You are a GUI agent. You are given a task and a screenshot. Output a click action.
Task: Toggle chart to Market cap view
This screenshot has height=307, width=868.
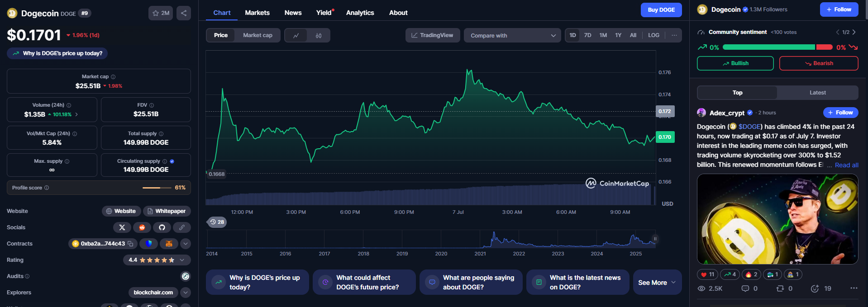(258, 35)
